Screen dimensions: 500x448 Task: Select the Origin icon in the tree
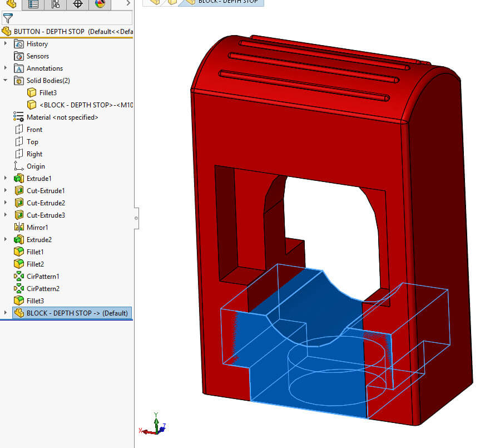click(x=18, y=166)
